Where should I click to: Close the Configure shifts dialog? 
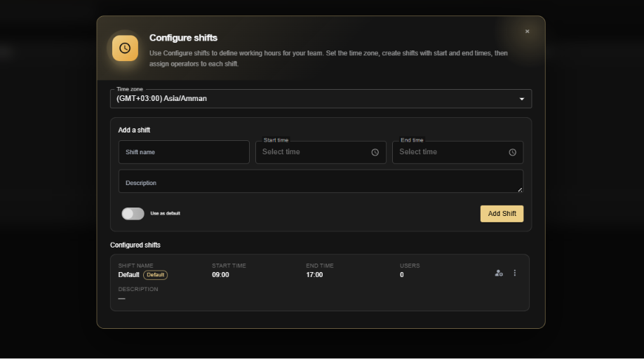(x=527, y=31)
